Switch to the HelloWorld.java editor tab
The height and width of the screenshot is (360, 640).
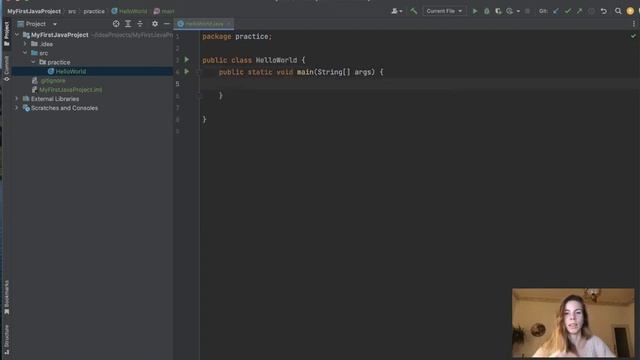[204, 24]
